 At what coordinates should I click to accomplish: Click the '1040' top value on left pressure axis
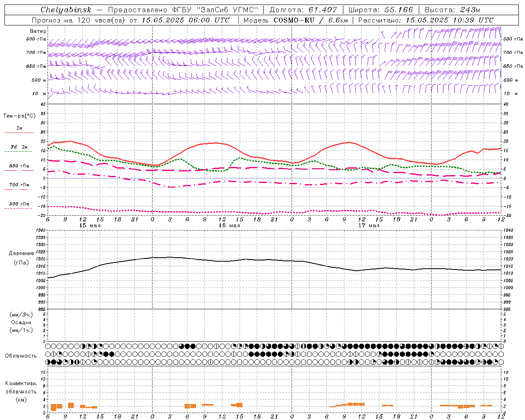(41, 231)
